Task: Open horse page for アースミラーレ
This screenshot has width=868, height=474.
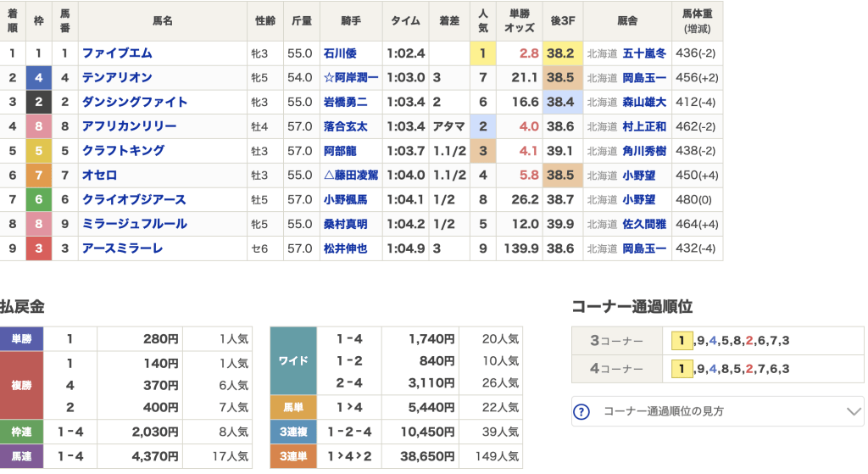Action: (x=122, y=248)
